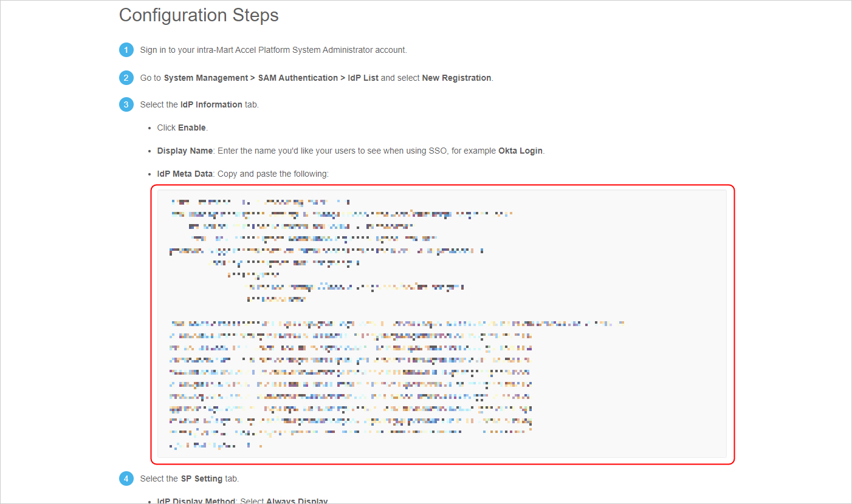Image resolution: width=852 pixels, height=504 pixels.
Task: Click the sign in to intra-Mart sentence
Action: [273, 50]
